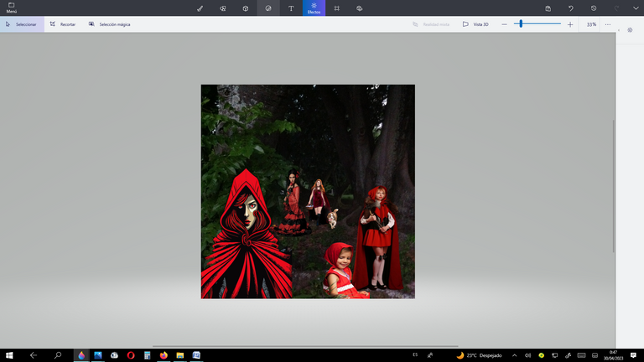Open the weather 23°C Despejado widget
This screenshot has width=644, height=362.
pos(480,355)
